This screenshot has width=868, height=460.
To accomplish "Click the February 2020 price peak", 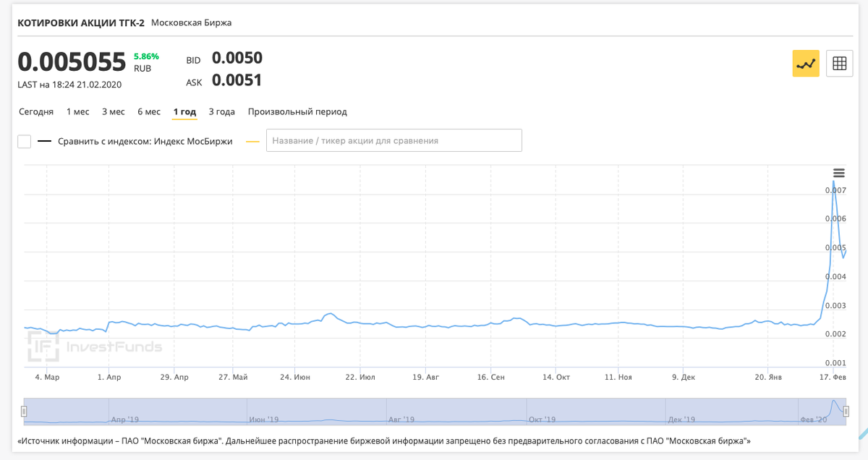I will click(x=834, y=182).
